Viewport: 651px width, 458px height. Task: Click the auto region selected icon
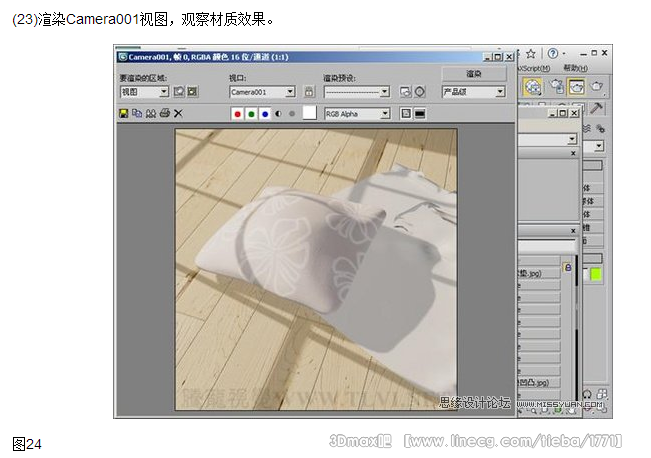click(x=192, y=92)
